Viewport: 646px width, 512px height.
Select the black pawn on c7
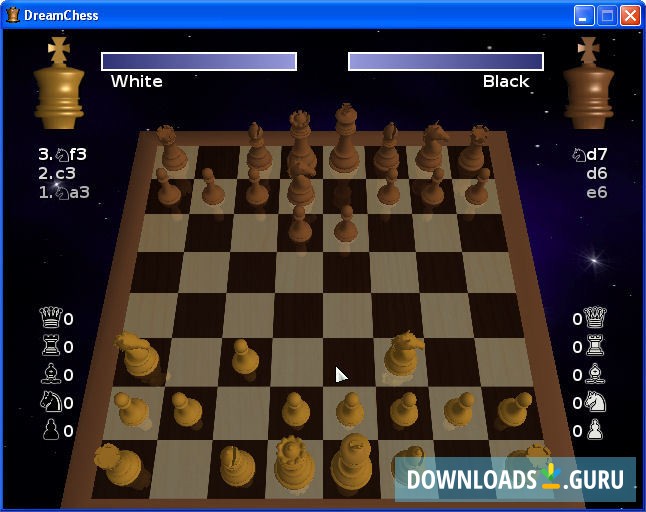256,187
